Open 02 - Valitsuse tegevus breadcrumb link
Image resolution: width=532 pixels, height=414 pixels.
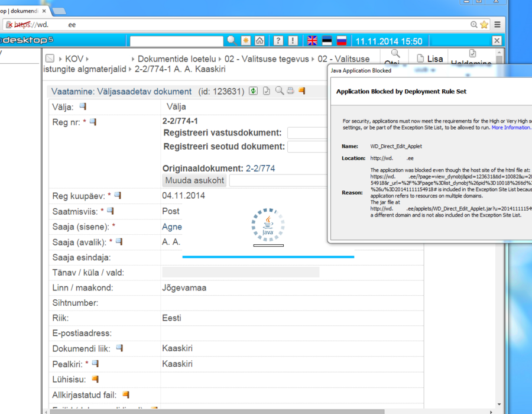tap(267, 59)
